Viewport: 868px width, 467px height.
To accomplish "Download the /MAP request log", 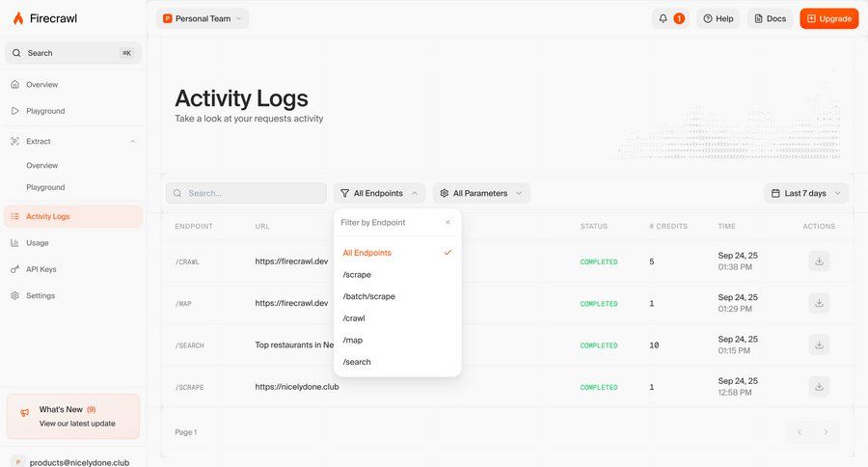I will tap(819, 303).
